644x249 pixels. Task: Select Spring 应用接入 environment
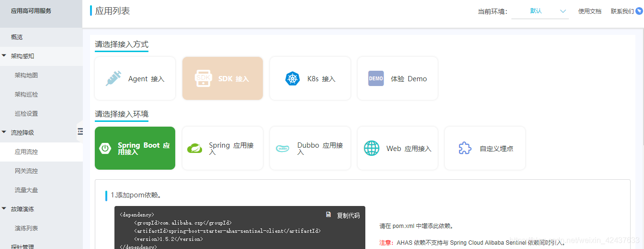click(223, 148)
